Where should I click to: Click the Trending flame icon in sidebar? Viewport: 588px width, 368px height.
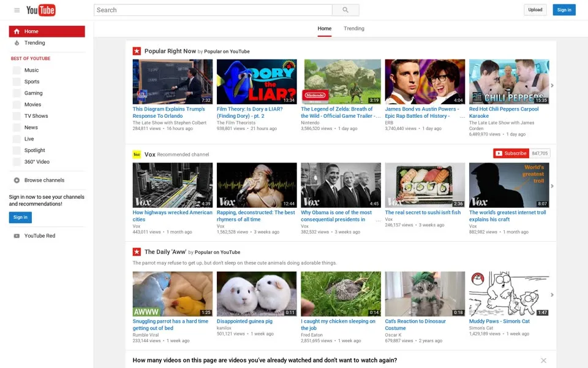click(x=17, y=43)
